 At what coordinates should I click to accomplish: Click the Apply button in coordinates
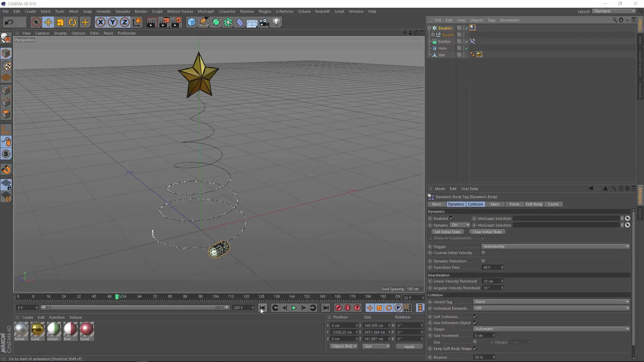pyautogui.click(x=409, y=347)
